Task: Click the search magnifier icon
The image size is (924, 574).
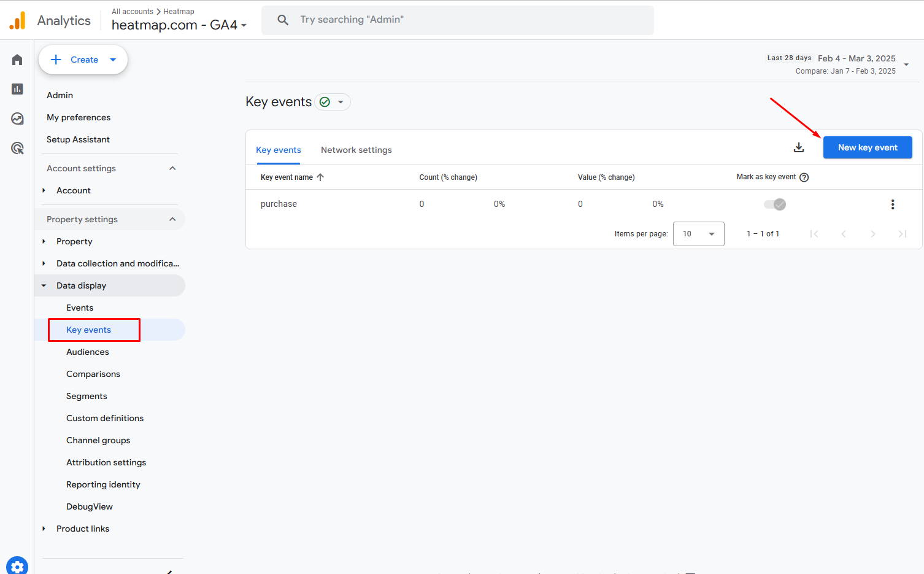Action: [x=283, y=20]
